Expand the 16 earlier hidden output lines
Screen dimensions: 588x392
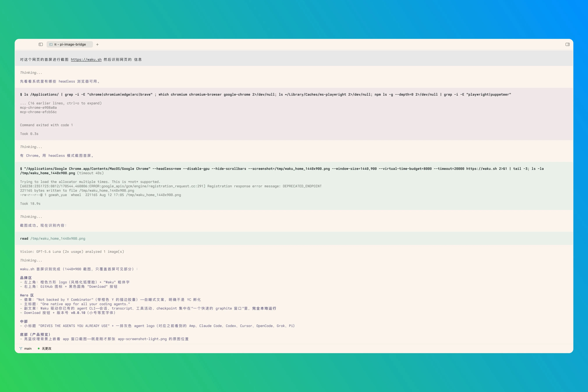click(61, 103)
